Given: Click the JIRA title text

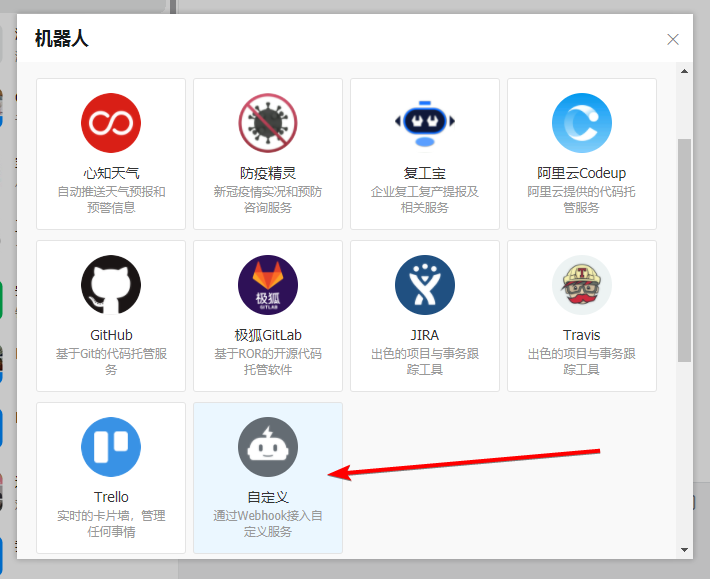Looking at the screenshot, I should 425,335.
